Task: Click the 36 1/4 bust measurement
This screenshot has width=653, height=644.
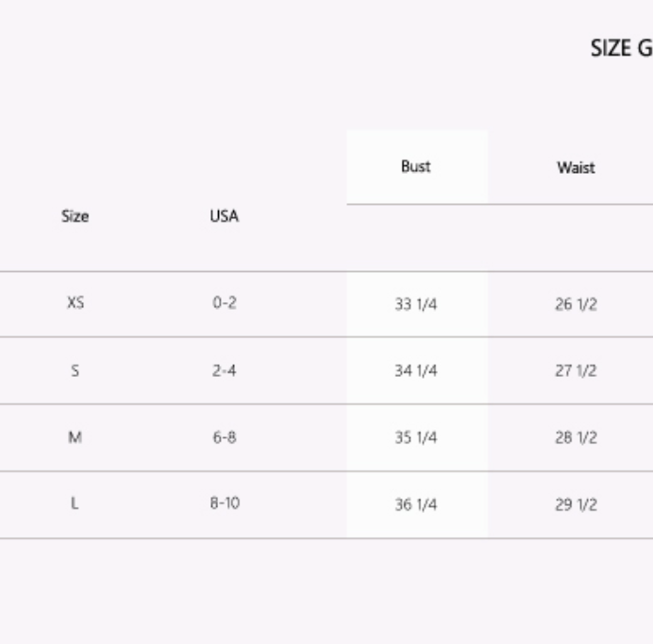Action: pyautogui.click(x=416, y=505)
